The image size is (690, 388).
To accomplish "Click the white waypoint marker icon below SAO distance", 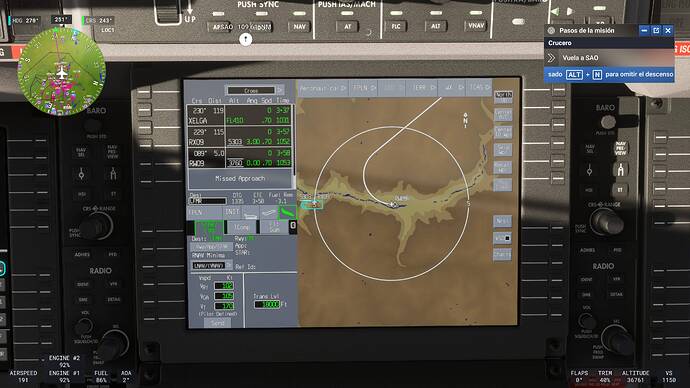I will pos(246,39).
